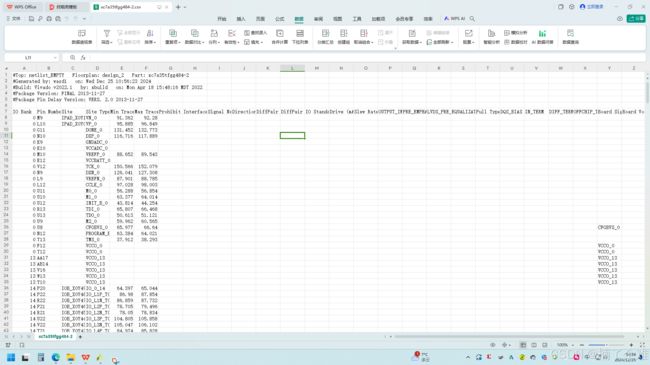Expand the outline group dialog launcher arrow

(395, 49)
